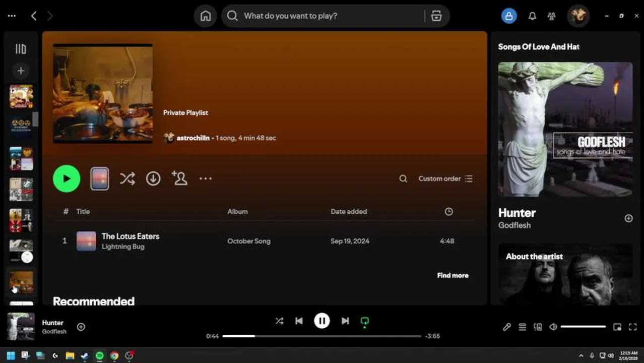Click the Godflesh album art in side panel
This screenshot has width=644, height=363.
565,129
